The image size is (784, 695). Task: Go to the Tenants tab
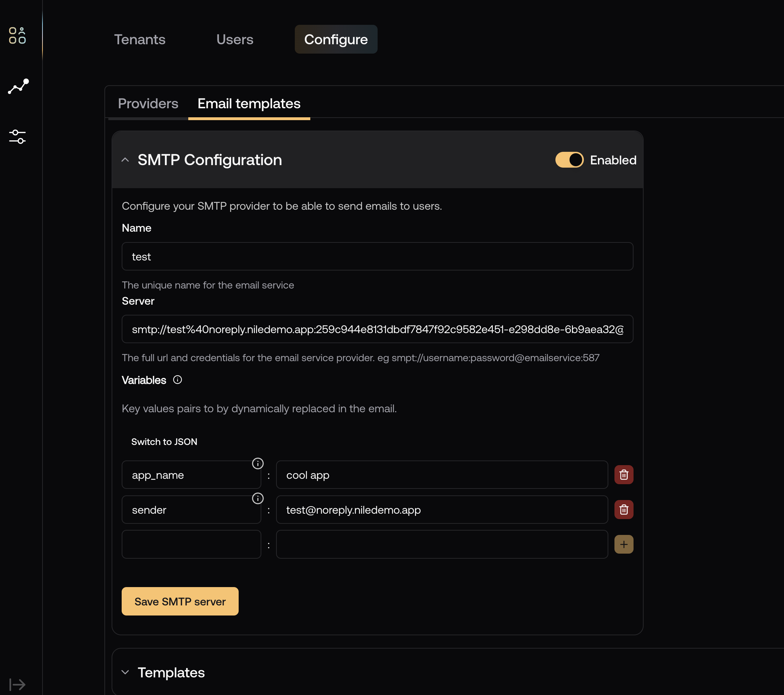[140, 40]
